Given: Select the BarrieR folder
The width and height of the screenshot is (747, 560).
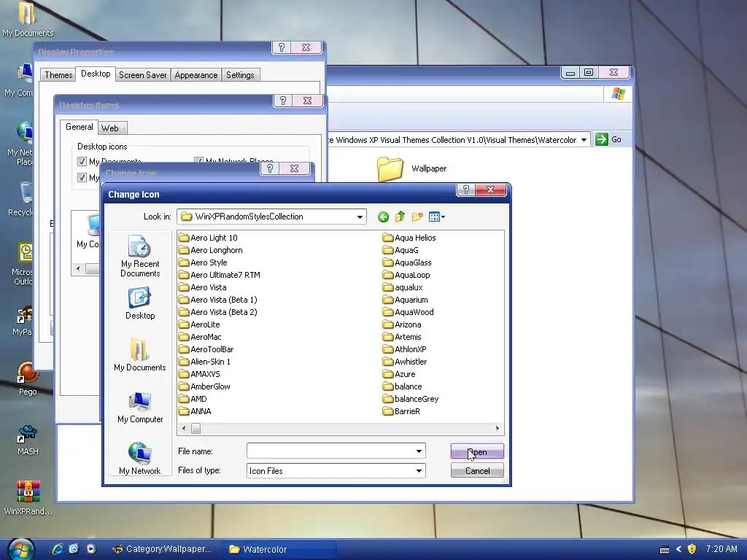Looking at the screenshot, I should pyautogui.click(x=402, y=411).
